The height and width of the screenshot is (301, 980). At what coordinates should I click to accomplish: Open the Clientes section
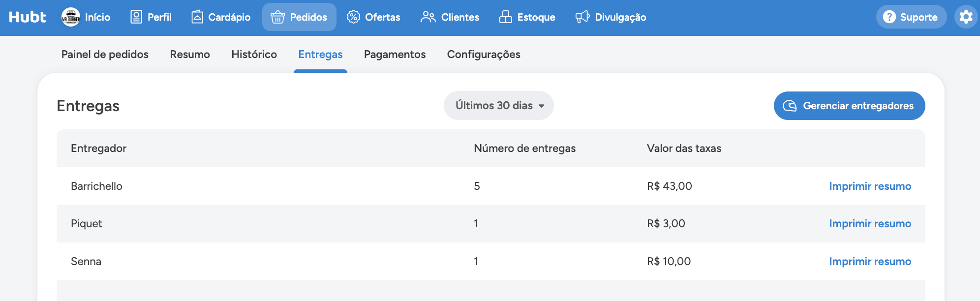pyautogui.click(x=450, y=17)
